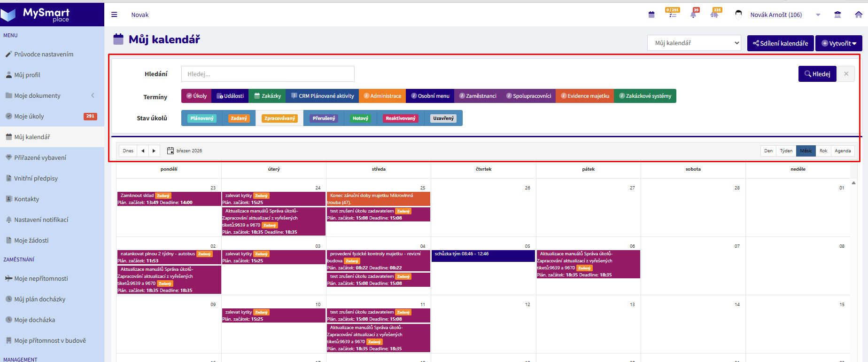The height and width of the screenshot is (362, 868).
Task: Open Můj profil in sidebar
Action: point(52,75)
